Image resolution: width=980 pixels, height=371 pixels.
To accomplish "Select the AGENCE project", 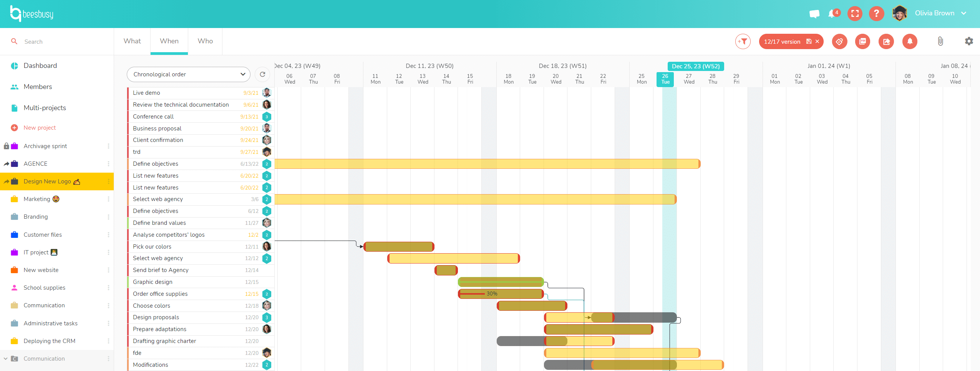I will [35, 164].
